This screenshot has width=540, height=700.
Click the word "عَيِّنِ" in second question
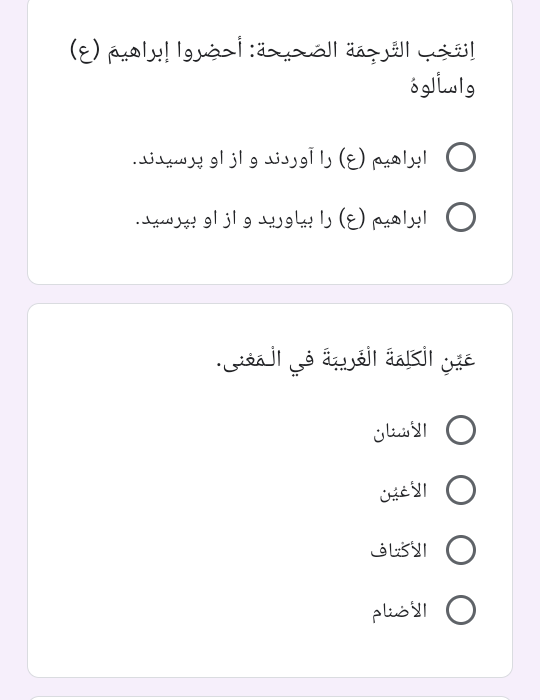459,359
